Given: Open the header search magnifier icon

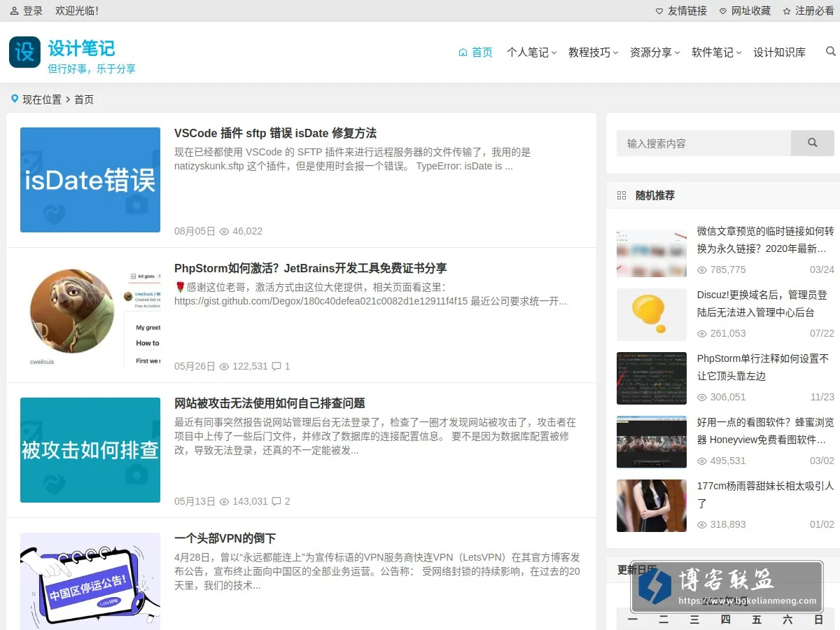Looking at the screenshot, I should [x=831, y=51].
